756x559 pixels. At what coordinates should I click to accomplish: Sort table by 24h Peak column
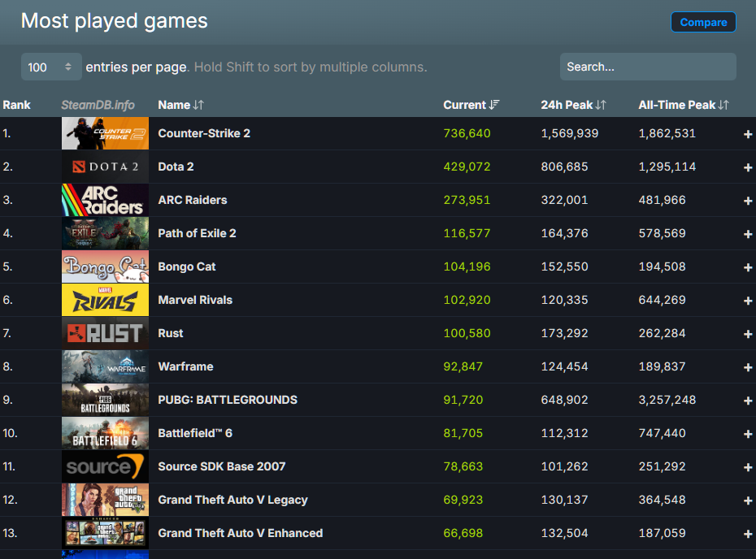click(x=573, y=105)
